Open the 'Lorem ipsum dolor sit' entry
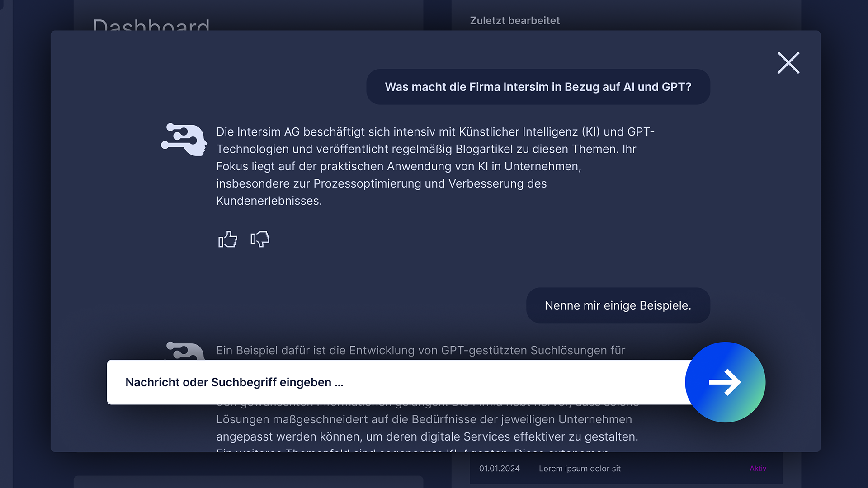868x488 pixels. (580, 469)
